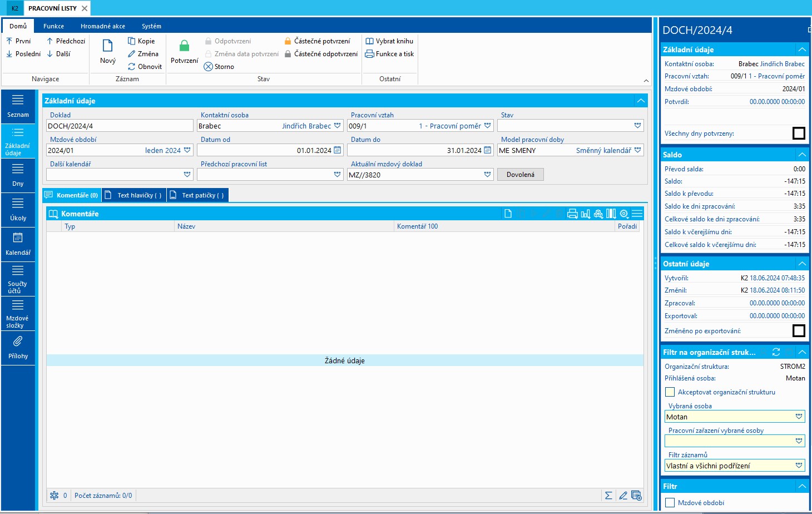Edit the record using Změna

coord(143,54)
